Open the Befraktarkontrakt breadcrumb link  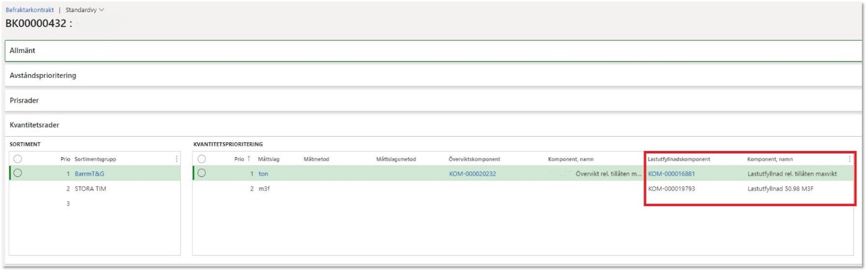[30, 10]
